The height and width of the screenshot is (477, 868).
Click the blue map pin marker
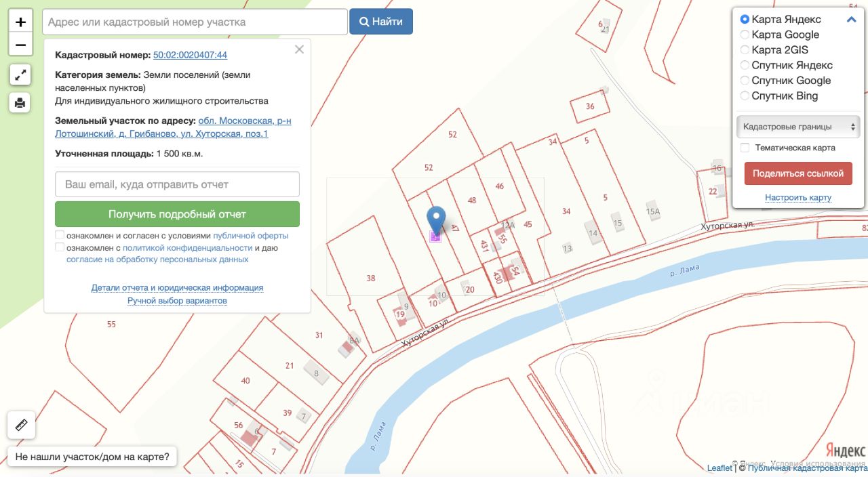click(x=436, y=220)
